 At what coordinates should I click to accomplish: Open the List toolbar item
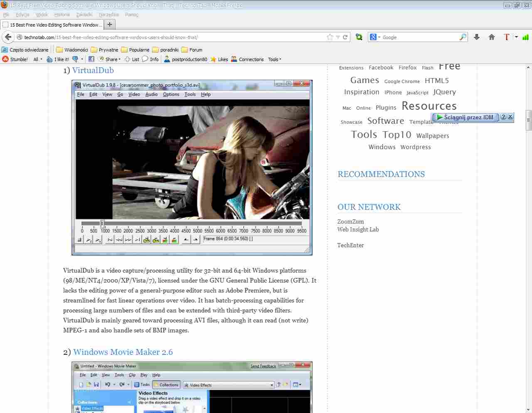click(x=132, y=59)
